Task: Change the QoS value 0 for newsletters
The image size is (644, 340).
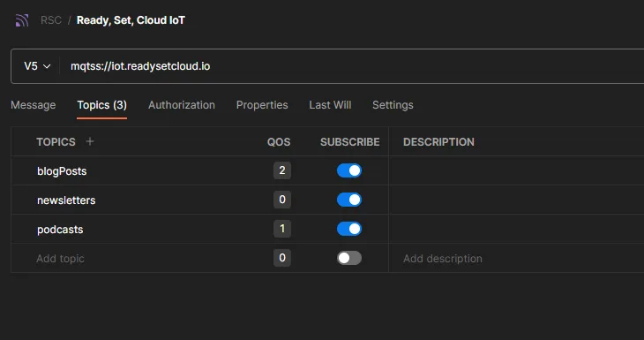Action: click(x=282, y=200)
